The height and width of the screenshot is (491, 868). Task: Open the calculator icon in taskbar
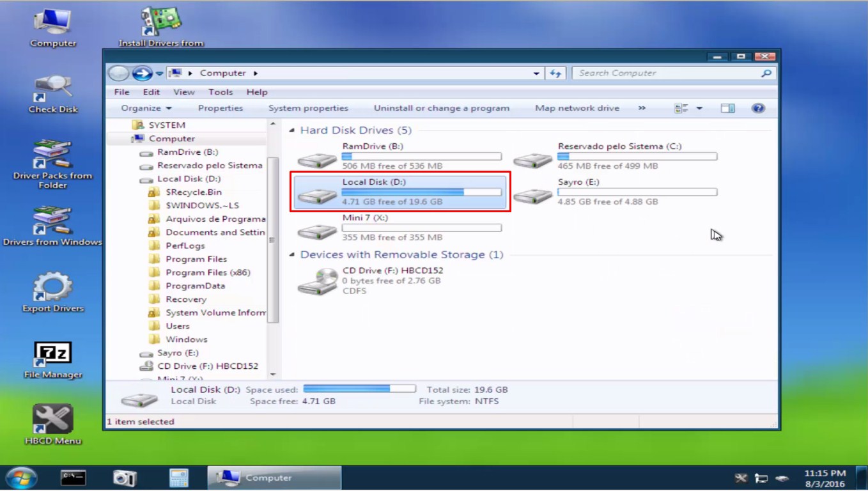pyautogui.click(x=178, y=478)
